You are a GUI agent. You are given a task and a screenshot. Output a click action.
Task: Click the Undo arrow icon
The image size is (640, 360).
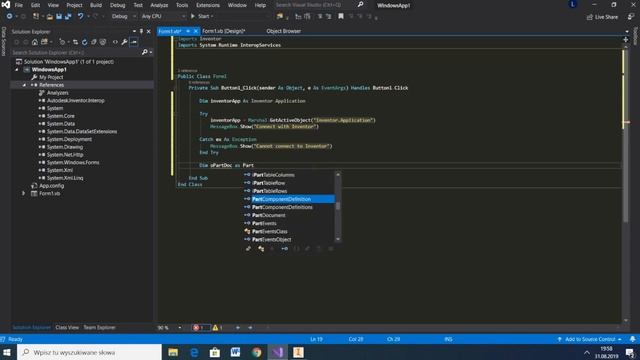click(80, 16)
